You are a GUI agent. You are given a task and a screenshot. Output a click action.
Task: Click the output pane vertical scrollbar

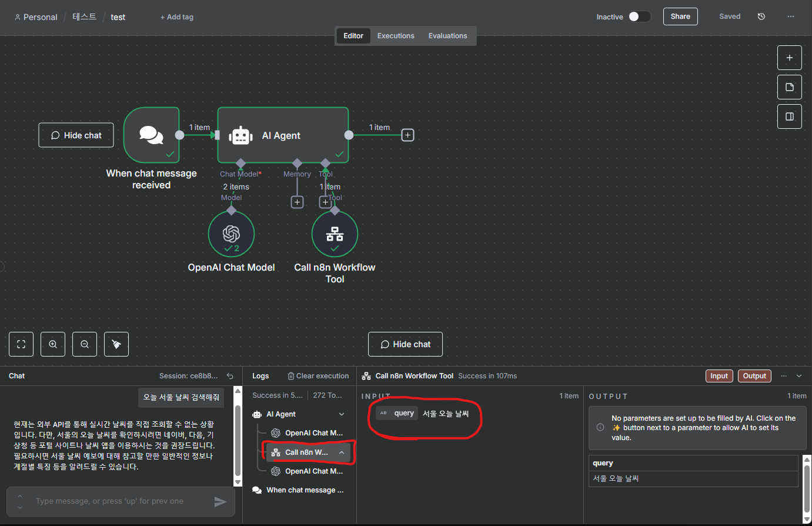click(807, 488)
